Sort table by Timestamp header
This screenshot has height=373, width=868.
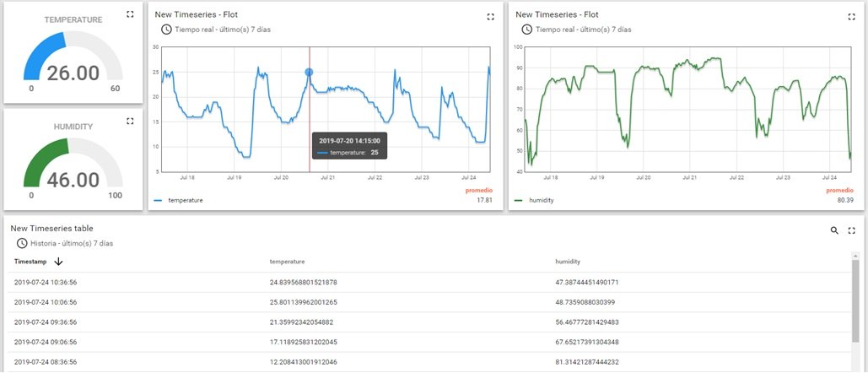(x=30, y=262)
